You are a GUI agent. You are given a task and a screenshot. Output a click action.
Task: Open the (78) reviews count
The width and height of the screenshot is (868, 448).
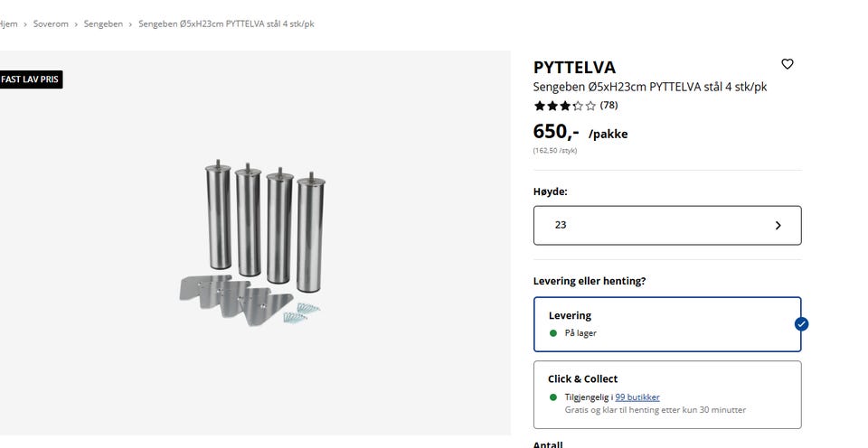point(609,106)
